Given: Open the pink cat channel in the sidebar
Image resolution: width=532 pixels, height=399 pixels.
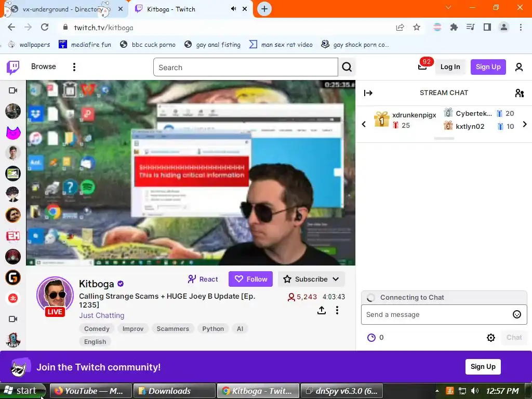Looking at the screenshot, I should pyautogui.click(x=13, y=132).
